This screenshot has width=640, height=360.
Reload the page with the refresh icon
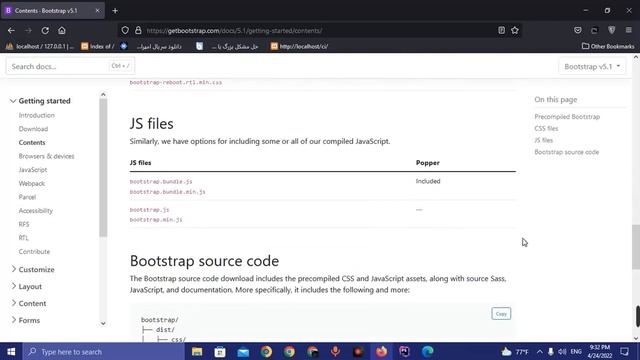45,31
